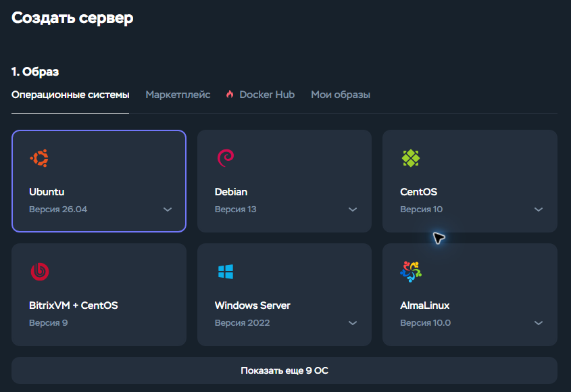Switch to the Операционные системы tab
The image size is (571, 392).
click(x=70, y=95)
